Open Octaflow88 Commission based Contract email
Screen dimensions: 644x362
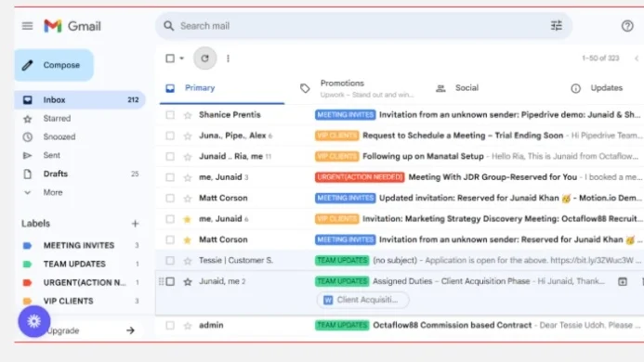[x=452, y=325]
